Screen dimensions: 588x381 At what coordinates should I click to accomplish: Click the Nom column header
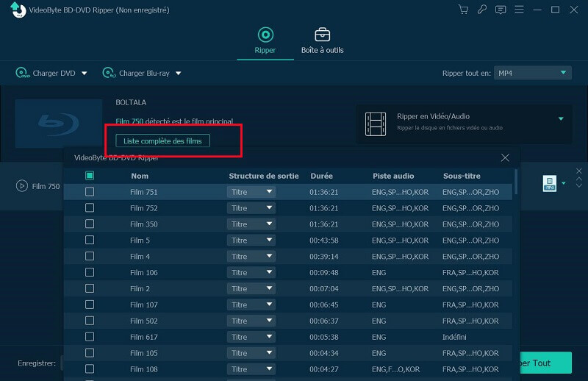coord(140,176)
